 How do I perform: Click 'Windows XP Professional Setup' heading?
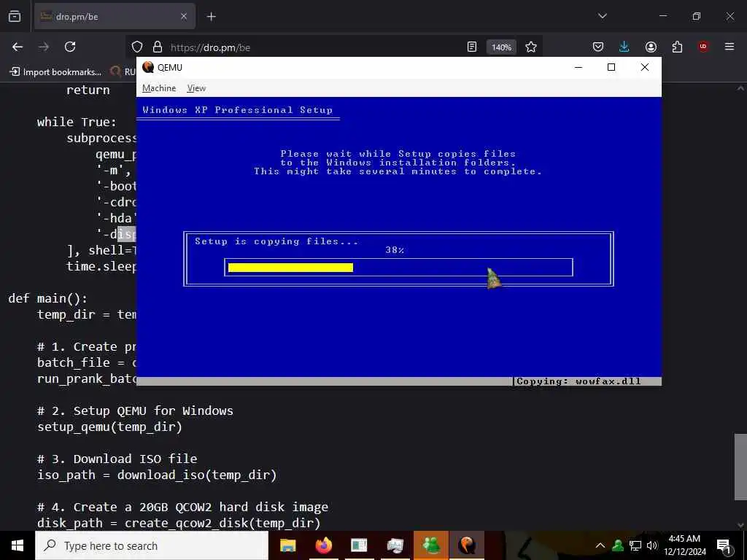[237, 110]
